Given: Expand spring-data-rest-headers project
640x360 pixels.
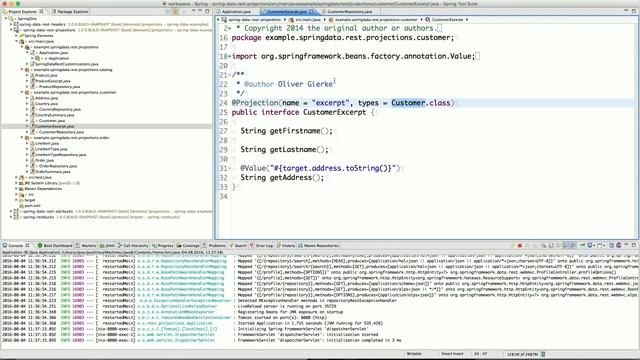Looking at the screenshot, I should (x=11, y=24).
